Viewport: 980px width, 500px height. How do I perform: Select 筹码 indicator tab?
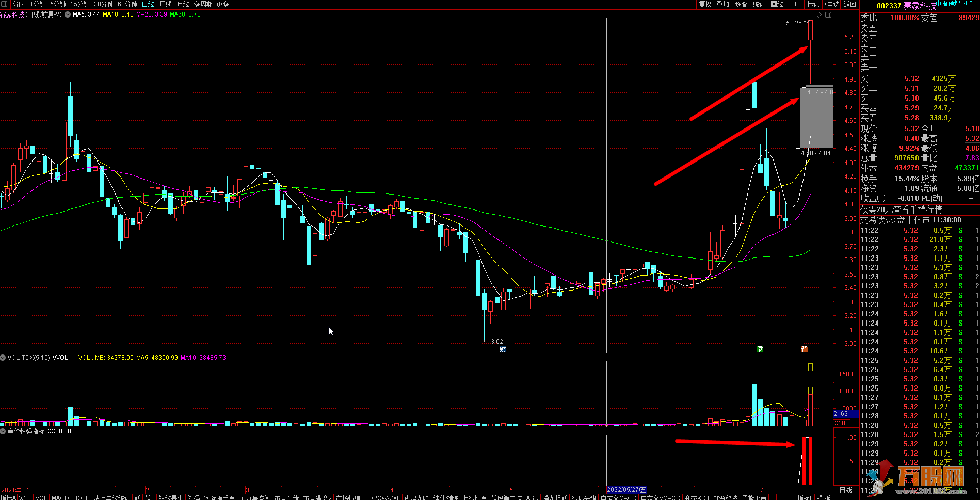tap(193, 497)
